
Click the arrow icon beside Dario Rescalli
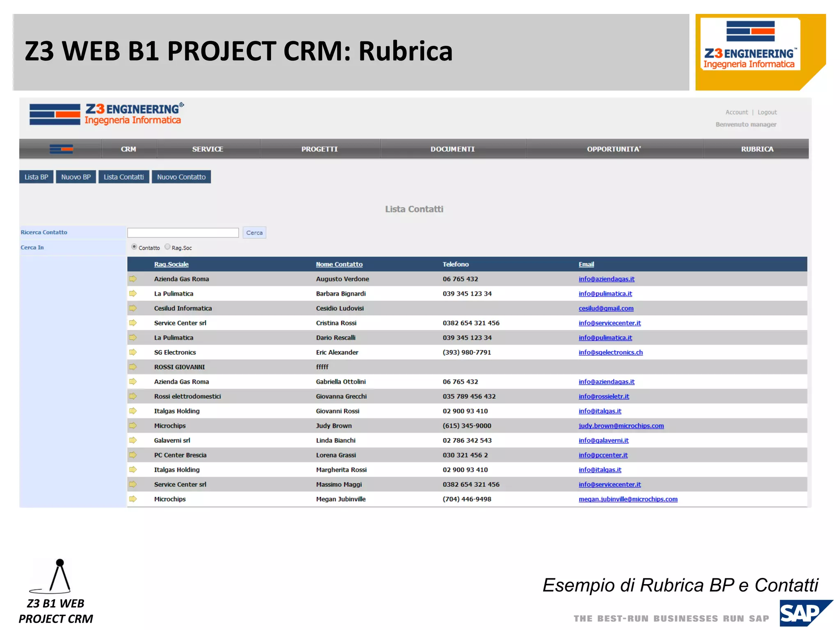pos(133,338)
